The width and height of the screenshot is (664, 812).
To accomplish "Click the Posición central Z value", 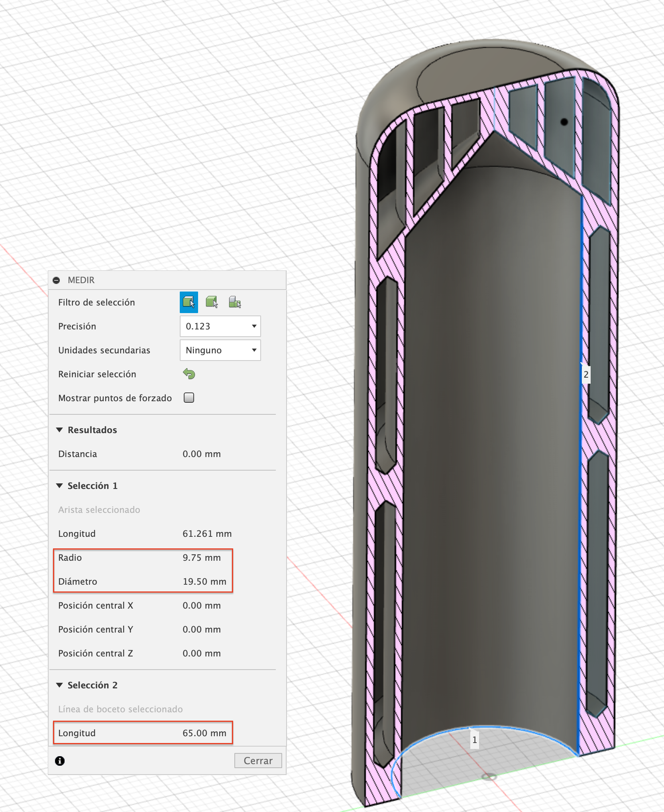I will (202, 653).
